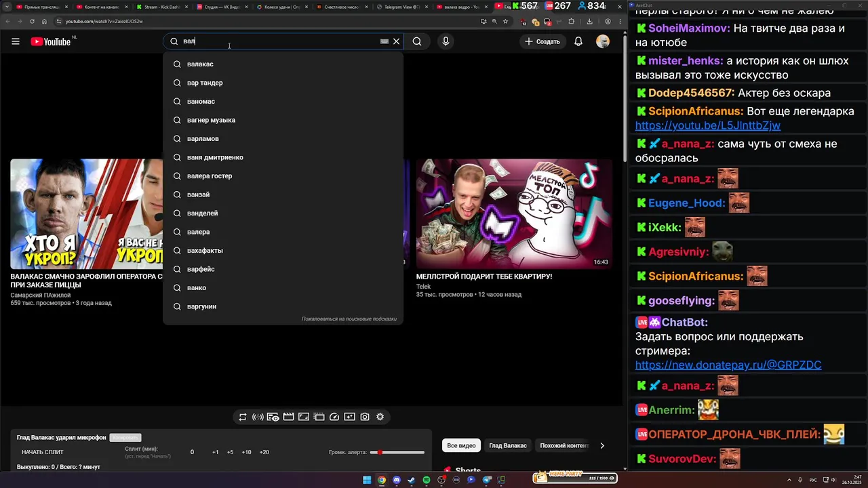The height and width of the screenshot is (488, 868).
Task: Open Chrome from the taskbar
Action: (x=382, y=480)
